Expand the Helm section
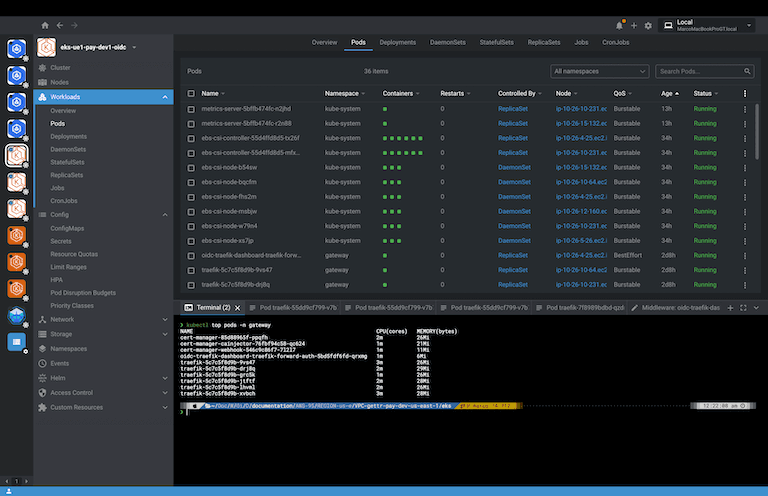 [165, 378]
